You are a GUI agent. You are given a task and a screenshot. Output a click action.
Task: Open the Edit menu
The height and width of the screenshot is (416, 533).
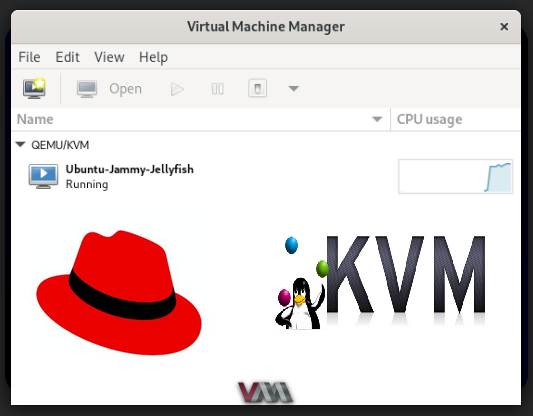[68, 57]
